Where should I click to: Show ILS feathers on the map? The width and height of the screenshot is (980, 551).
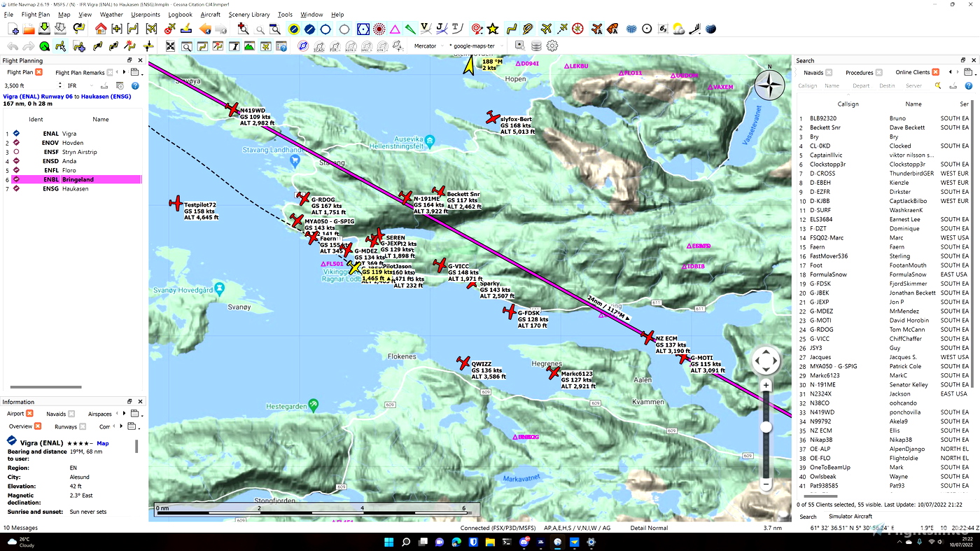[409, 29]
